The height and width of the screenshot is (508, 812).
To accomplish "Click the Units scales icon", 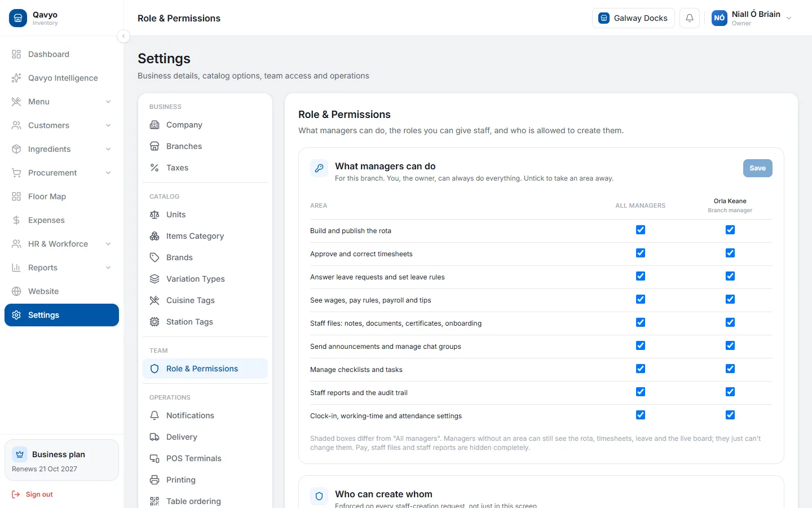I will pos(155,214).
